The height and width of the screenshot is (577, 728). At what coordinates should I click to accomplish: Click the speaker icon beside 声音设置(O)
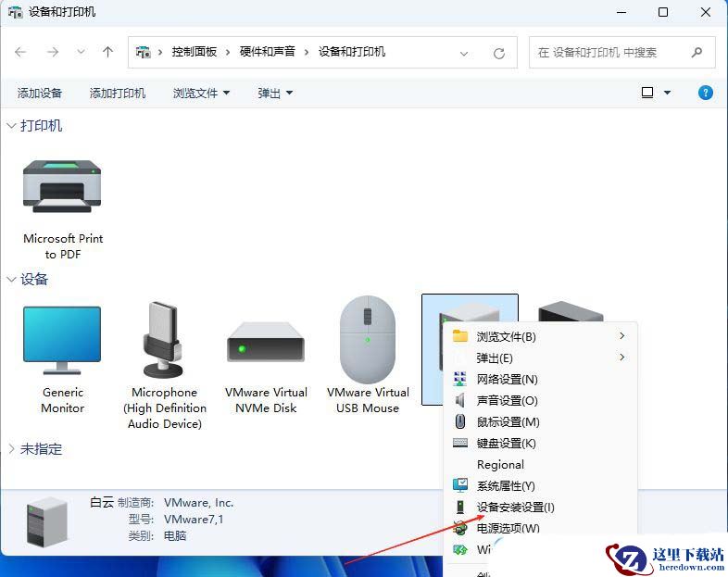coord(459,400)
